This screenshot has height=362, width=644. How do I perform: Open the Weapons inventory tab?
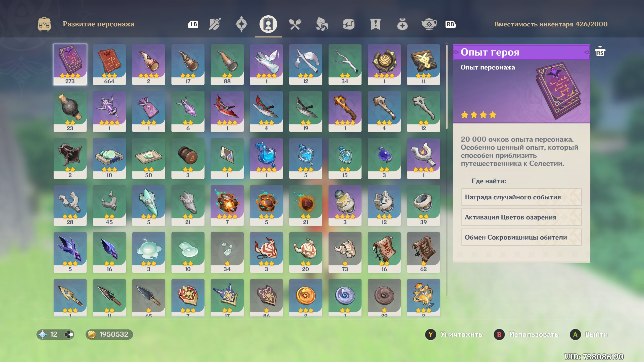point(215,24)
